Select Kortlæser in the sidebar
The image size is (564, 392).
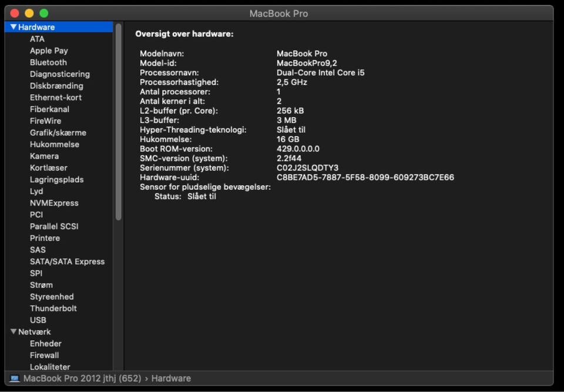49,167
